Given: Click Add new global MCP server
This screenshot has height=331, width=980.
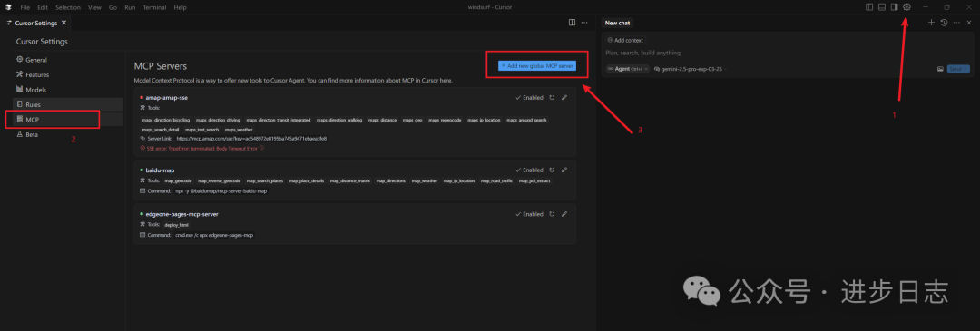Looking at the screenshot, I should tap(537, 65).
